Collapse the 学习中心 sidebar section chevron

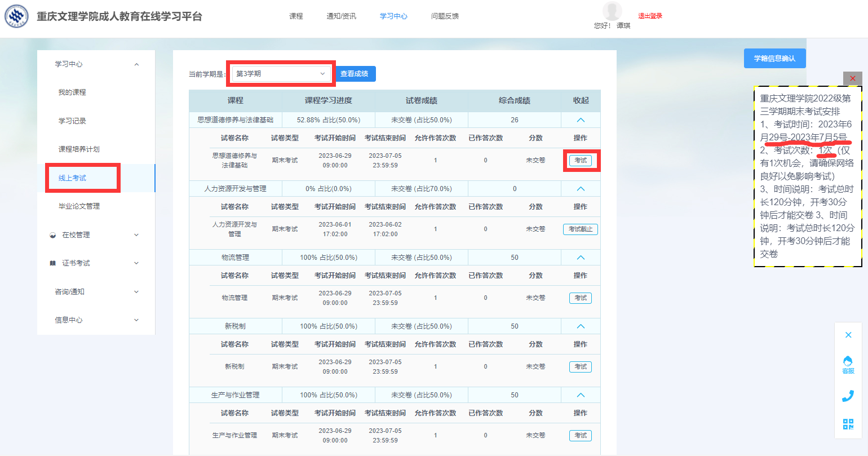[136, 64]
